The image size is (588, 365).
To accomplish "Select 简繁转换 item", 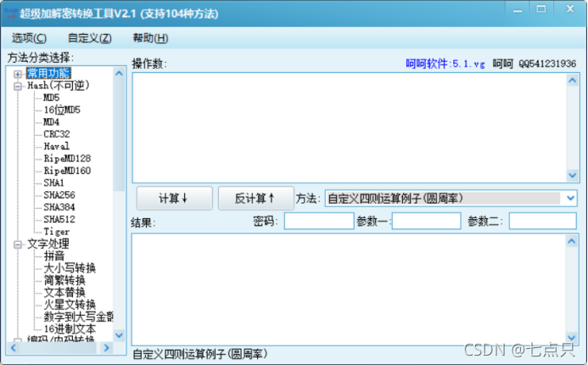I will (64, 280).
